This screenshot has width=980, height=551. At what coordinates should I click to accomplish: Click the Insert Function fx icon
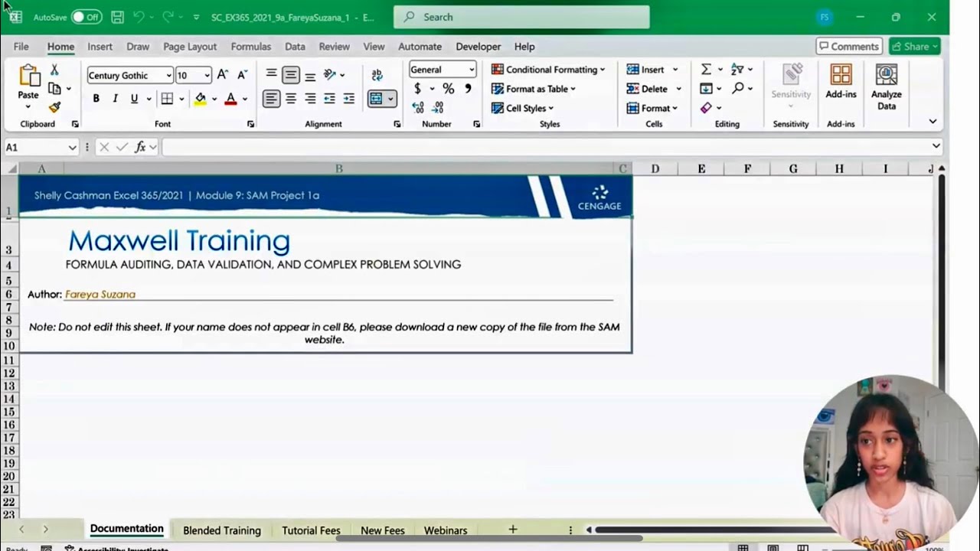point(140,147)
